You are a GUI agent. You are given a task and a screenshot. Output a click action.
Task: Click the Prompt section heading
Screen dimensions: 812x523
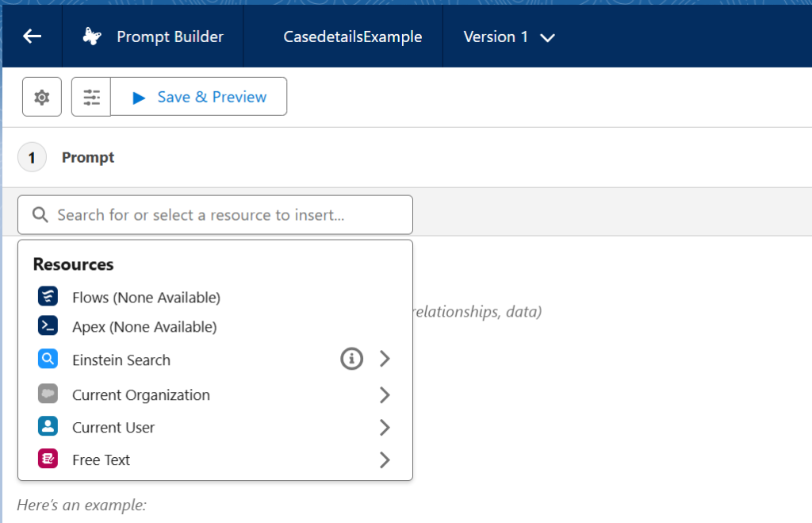click(x=88, y=158)
